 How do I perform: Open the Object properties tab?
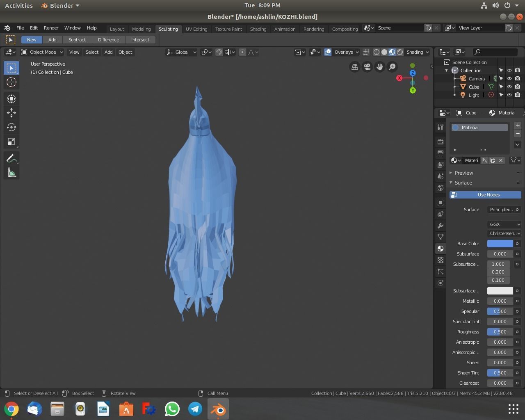point(441,203)
